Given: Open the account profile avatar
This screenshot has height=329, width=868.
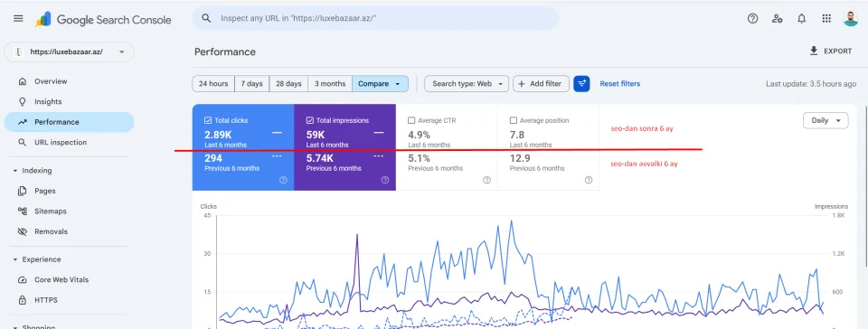Looking at the screenshot, I should [851, 18].
